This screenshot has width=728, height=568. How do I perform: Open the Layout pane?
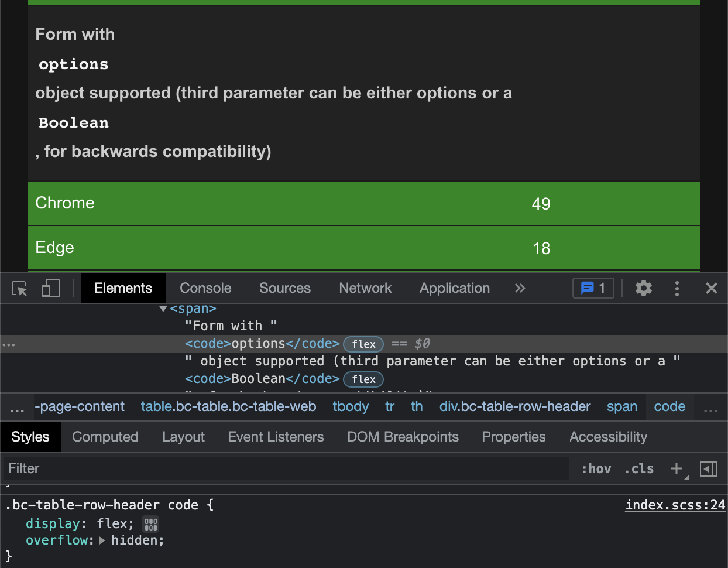183,437
